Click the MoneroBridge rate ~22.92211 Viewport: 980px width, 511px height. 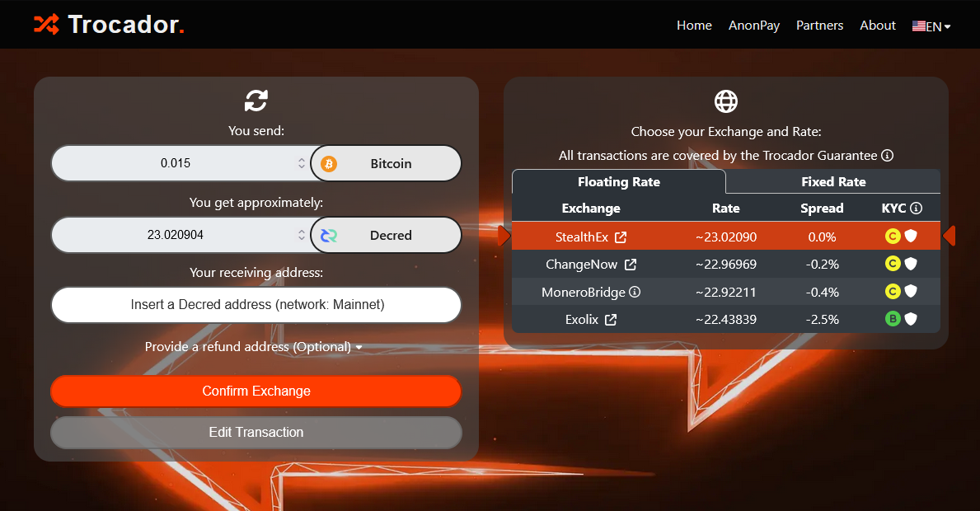point(726,292)
